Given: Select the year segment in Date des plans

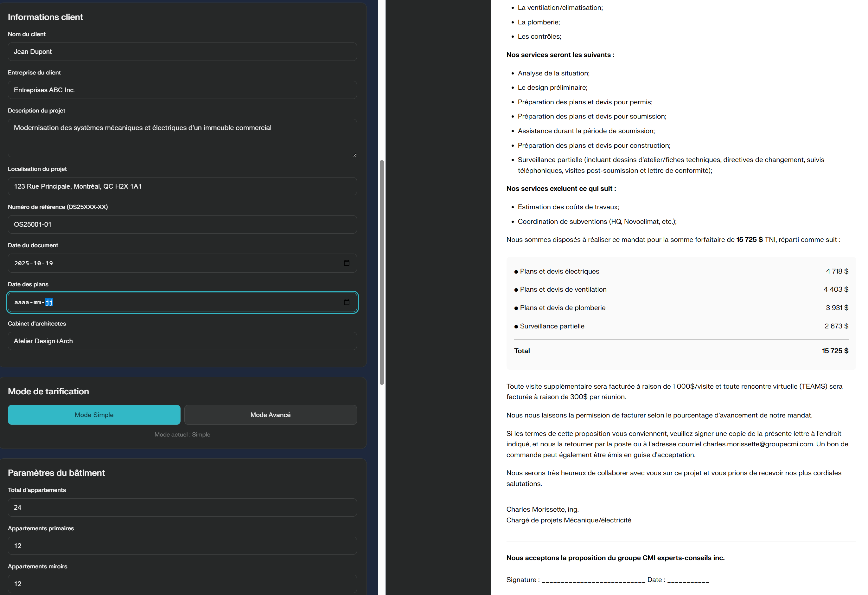Looking at the screenshot, I should click(x=22, y=302).
